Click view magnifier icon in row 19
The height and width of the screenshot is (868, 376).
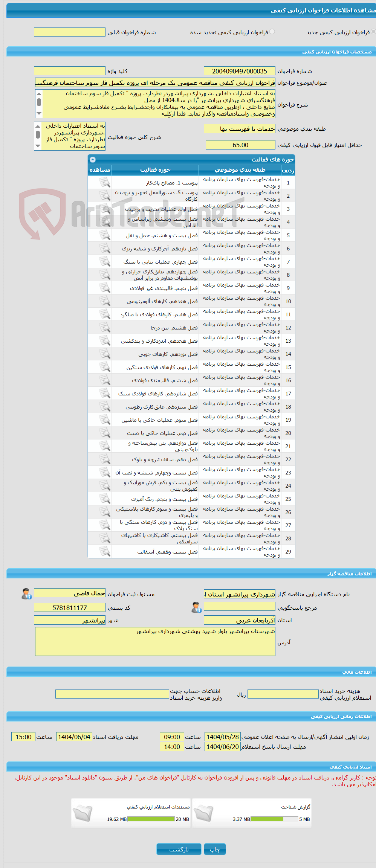[104, 420]
